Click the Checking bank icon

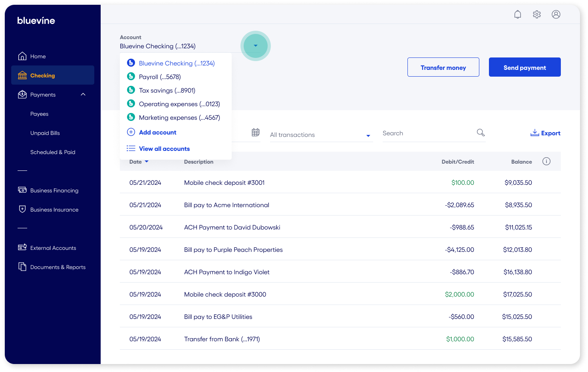coord(22,75)
